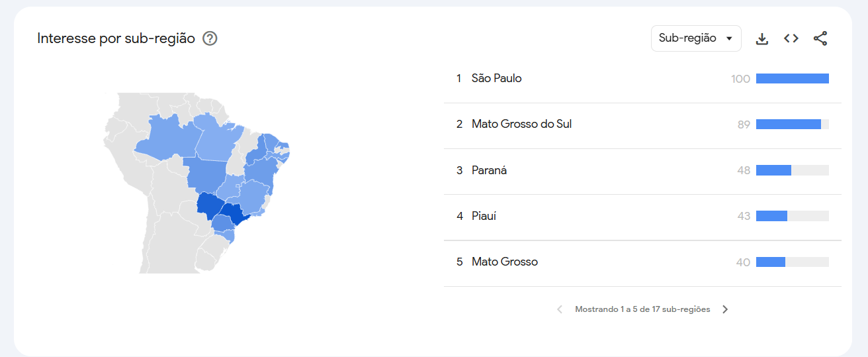This screenshot has width=868, height=357.
Task: Click the previous page arrow
Action: pyautogui.click(x=560, y=309)
